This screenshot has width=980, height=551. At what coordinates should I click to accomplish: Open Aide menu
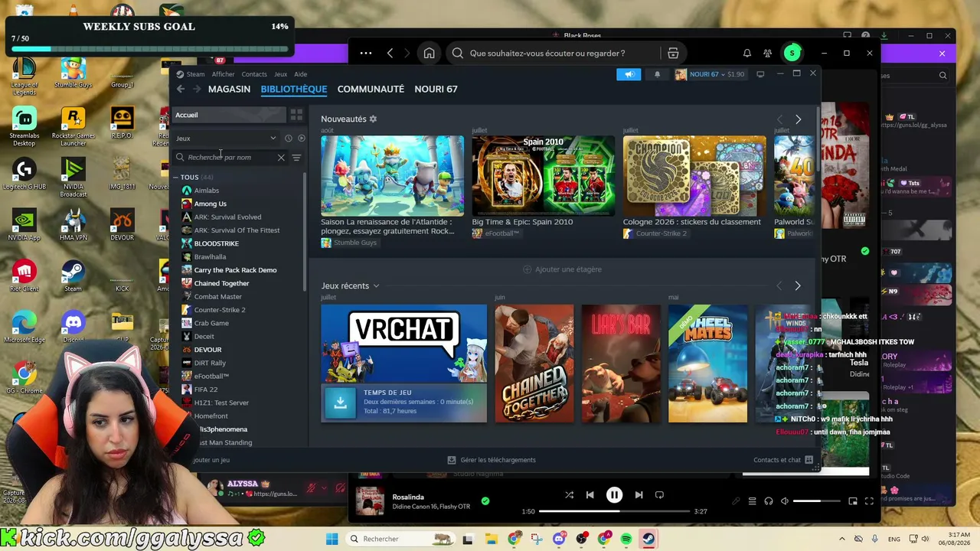pyautogui.click(x=301, y=74)
